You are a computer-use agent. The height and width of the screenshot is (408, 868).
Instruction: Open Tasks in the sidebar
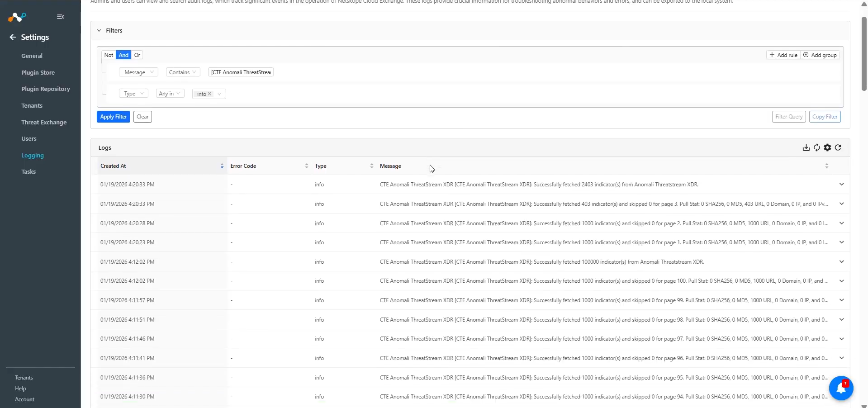28,172
